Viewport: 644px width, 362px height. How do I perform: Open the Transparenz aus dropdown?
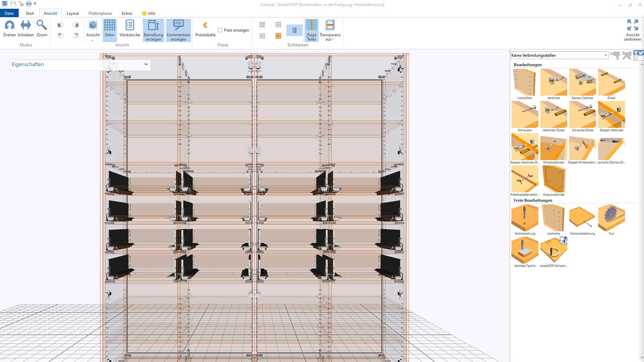pyautogui.click(x=330, y=37)
